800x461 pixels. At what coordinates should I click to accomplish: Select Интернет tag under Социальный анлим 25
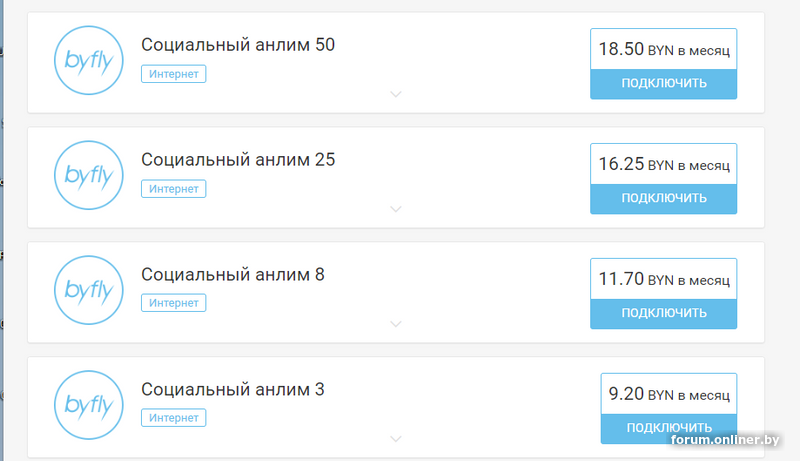[x=173, y=189]
